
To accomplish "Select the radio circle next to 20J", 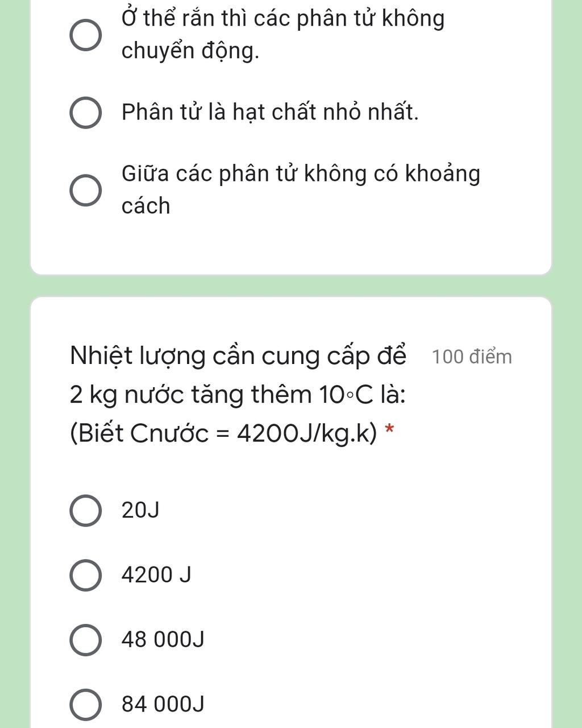I will click(86, 511).
